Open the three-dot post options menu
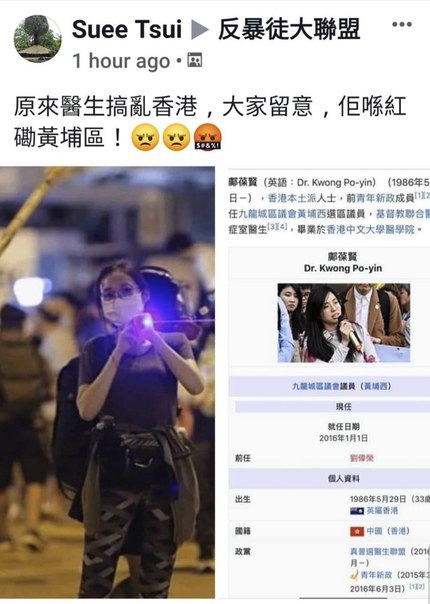 (x=401, y=24)
